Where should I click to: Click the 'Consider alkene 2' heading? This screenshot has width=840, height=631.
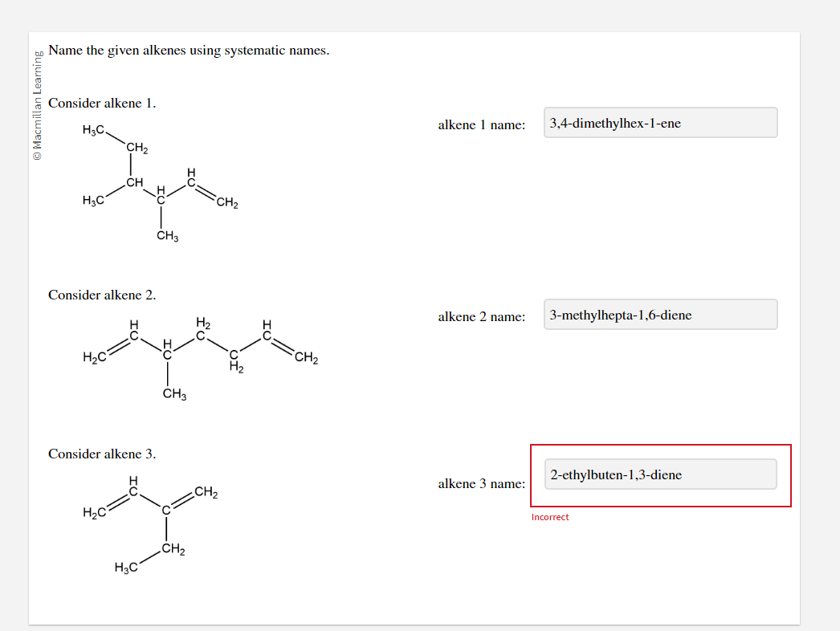(x=102, y=295)
